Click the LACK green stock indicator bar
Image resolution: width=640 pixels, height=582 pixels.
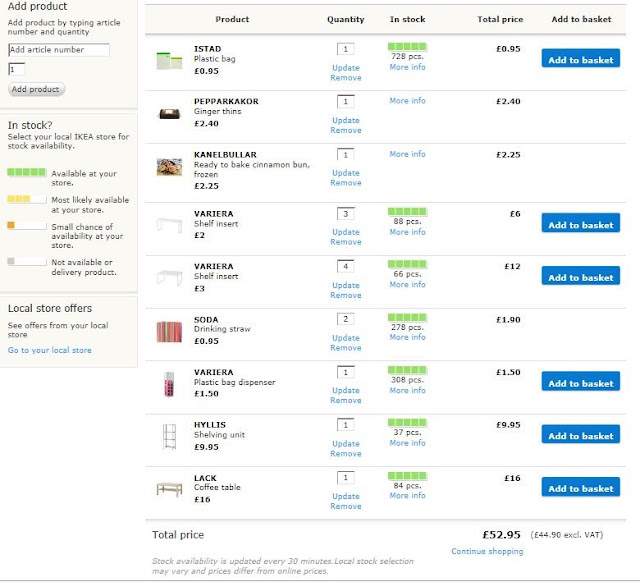tap(407, 475)
